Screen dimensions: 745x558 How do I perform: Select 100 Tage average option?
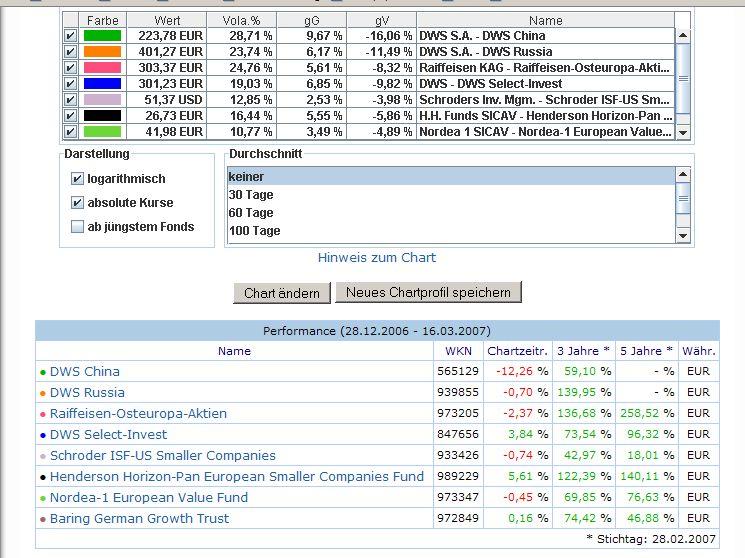click(x=451, y=231)
